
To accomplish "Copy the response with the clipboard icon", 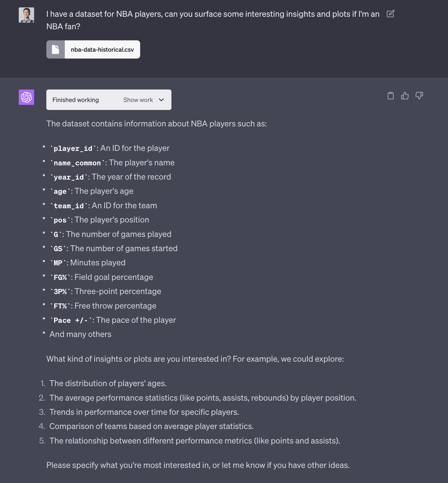I will pos(391,96).
